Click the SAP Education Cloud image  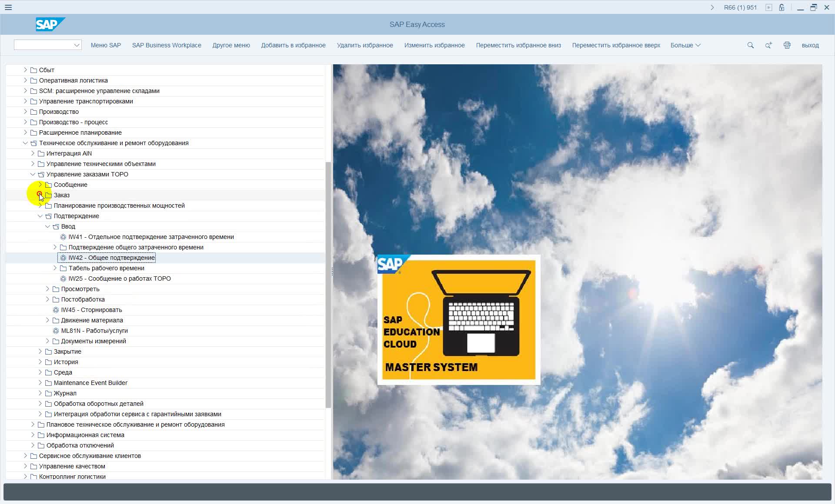459,319
